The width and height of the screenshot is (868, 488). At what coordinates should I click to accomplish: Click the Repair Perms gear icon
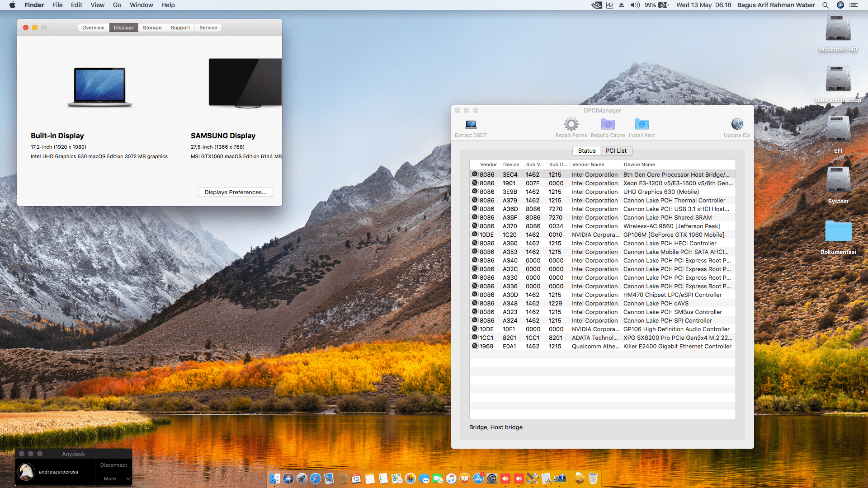coord(571,124)
